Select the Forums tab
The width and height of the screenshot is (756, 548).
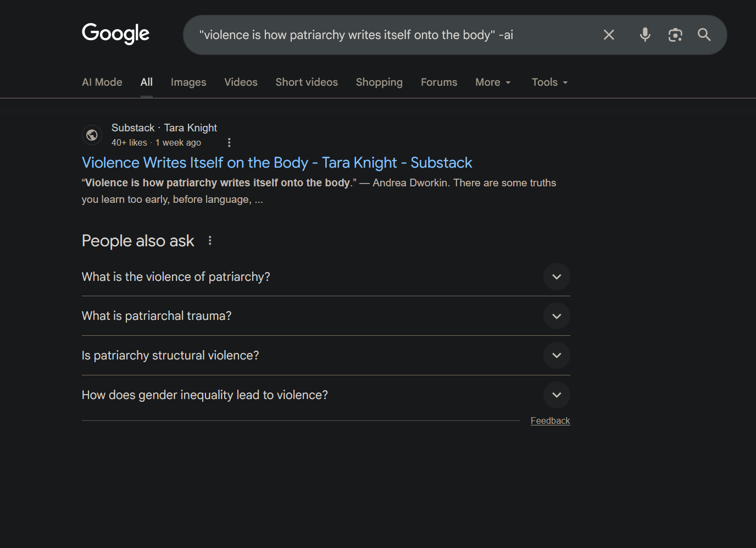pyautogui.click(x=438, y=82)
